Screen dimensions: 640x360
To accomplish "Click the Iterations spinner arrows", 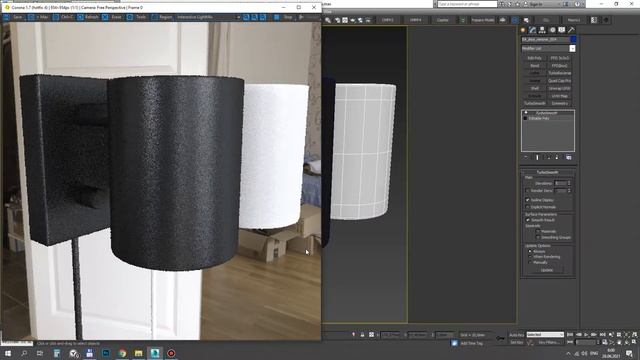I will point(569,183).
